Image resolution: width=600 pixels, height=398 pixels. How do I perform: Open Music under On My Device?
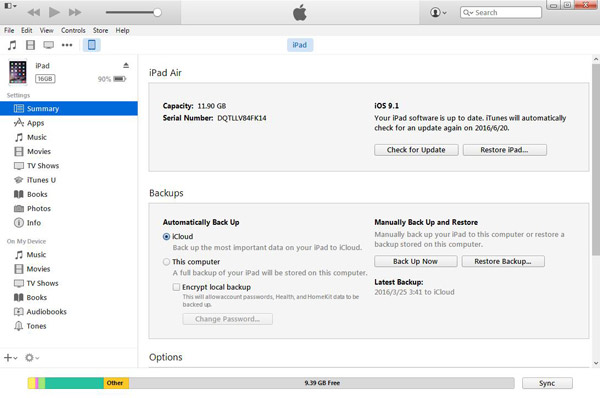(x=69, y=255)
